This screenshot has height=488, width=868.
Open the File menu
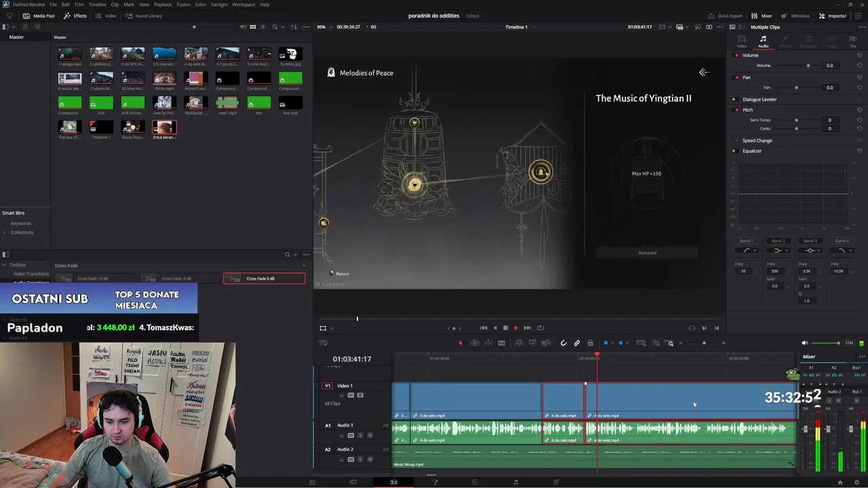pyautogui.click(x=53, y=5)
